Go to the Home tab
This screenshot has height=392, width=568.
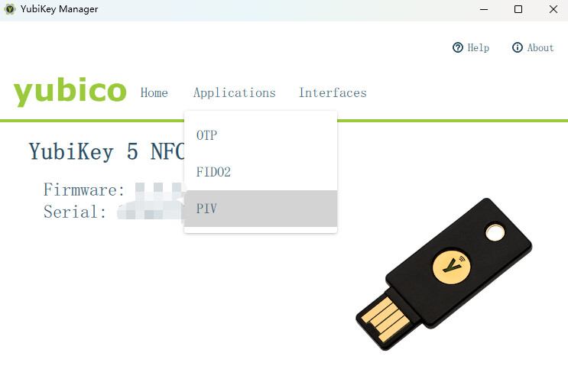pyautogui.click(x=154, y=92)
